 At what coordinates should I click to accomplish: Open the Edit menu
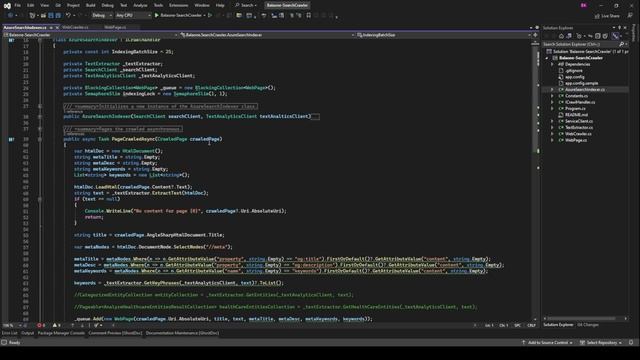(31, 5)
